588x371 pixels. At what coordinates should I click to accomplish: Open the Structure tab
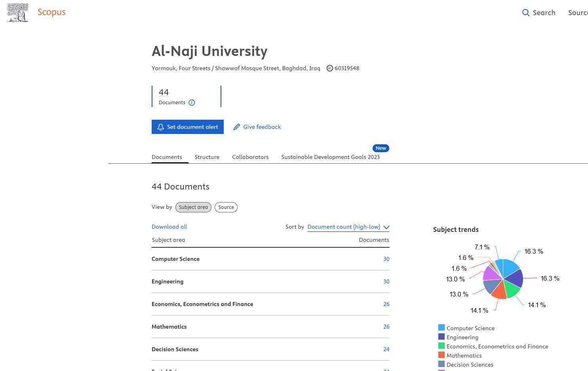pos(207,157)
